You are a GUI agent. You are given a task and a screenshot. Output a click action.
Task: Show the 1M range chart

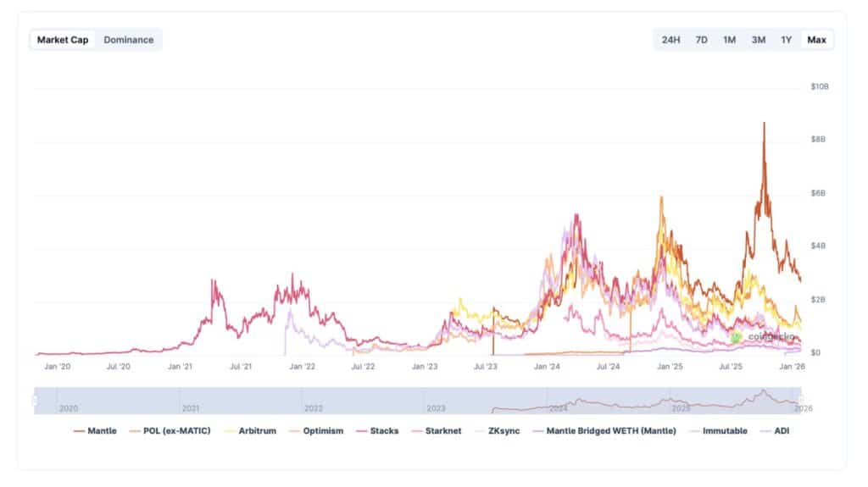click(729, 40)
